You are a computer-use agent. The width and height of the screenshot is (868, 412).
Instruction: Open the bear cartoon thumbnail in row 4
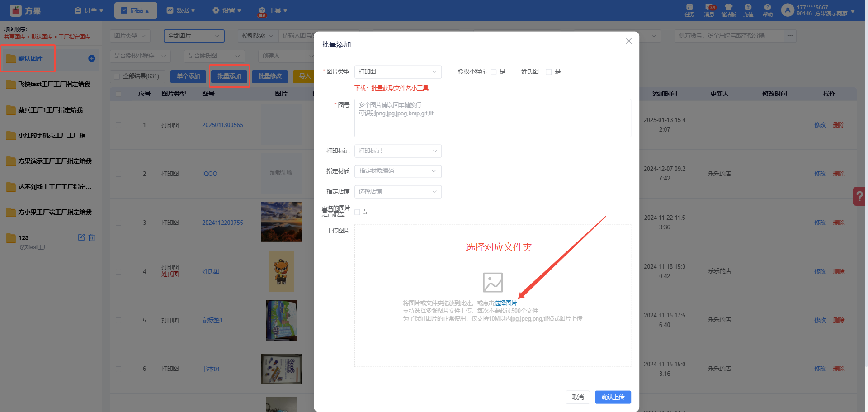[x=281, y=271]
